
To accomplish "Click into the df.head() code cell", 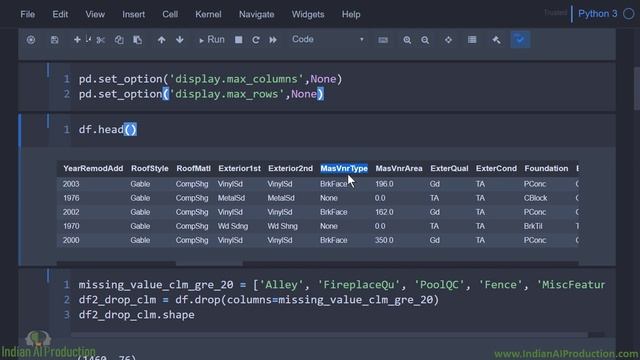I will [108, 130].
